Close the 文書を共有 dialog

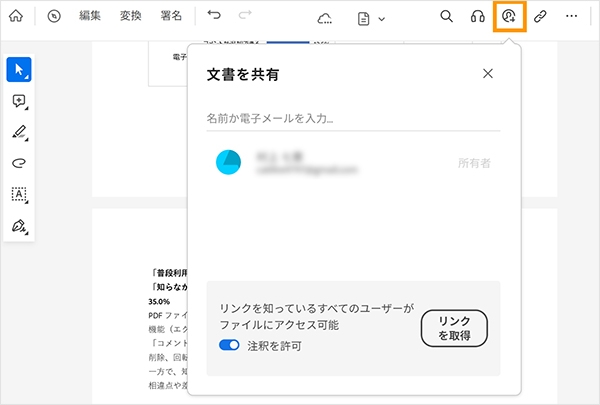click(x=488, y=73)
